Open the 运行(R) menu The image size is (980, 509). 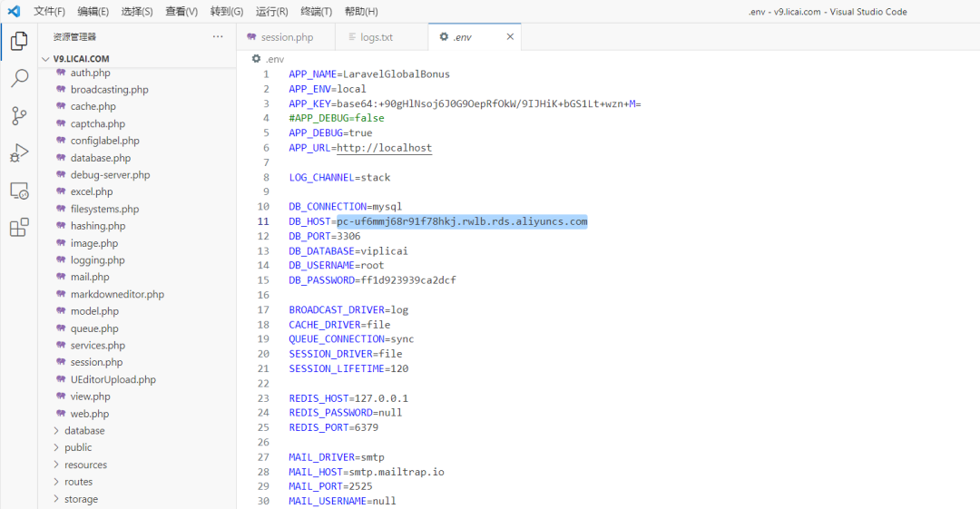point(272,11)
